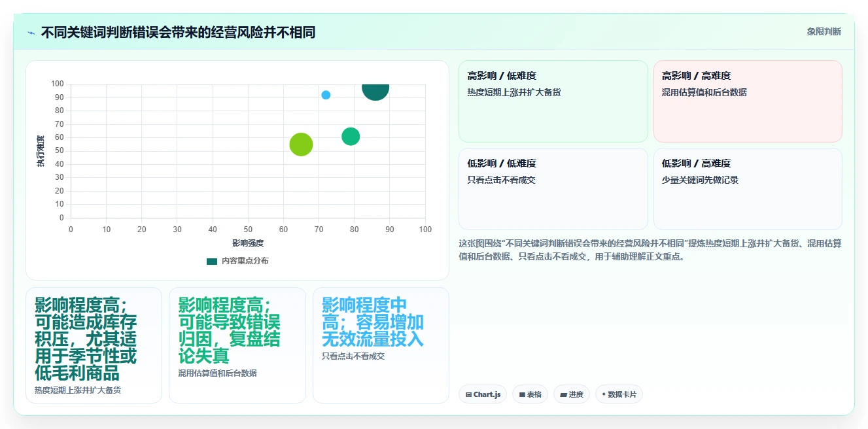Click the 内容重点分布 legend text
The image size is (868, 429).
click(245, 261)
